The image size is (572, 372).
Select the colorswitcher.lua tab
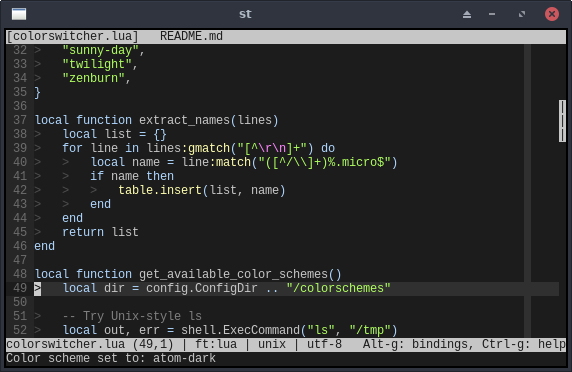click(73, 36)
